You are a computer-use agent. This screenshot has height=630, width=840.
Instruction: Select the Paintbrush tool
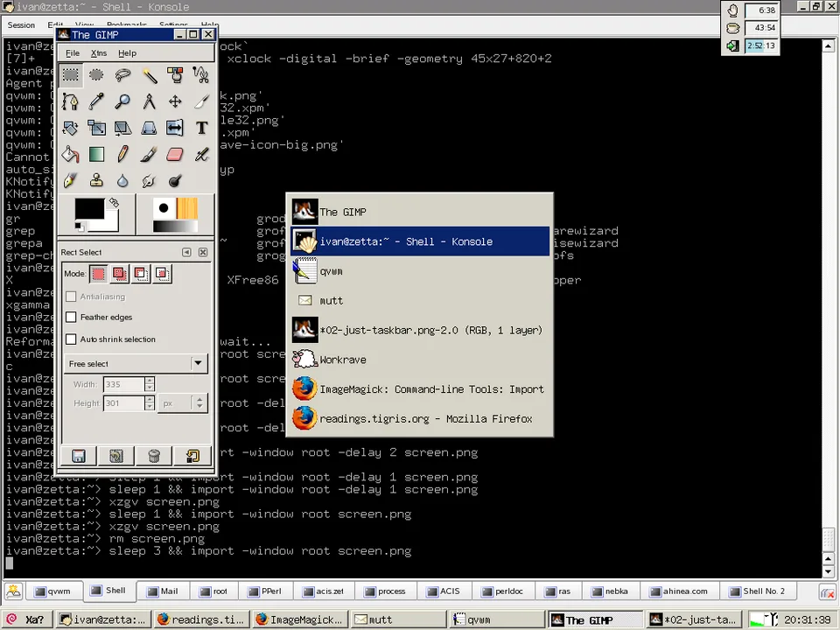click(x=149, y=154)
